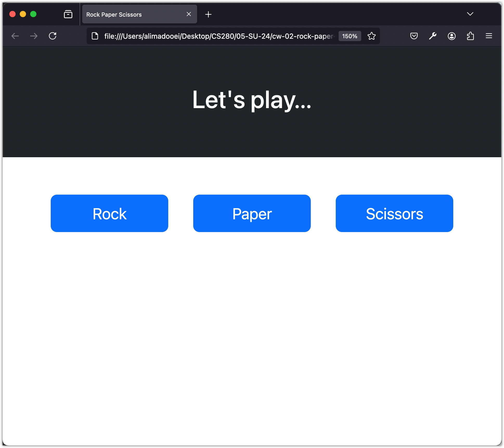The width and height of the screenshot is (504, 448).
Task: Open developer tools wrench icon
Action: pyautogui.click(x=433, y=36)
